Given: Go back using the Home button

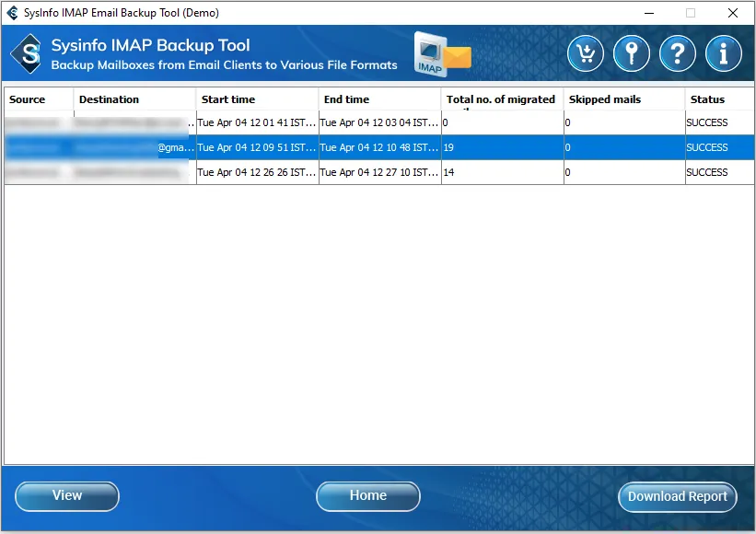Looking at the screenshot, I should tap(367, 496).
